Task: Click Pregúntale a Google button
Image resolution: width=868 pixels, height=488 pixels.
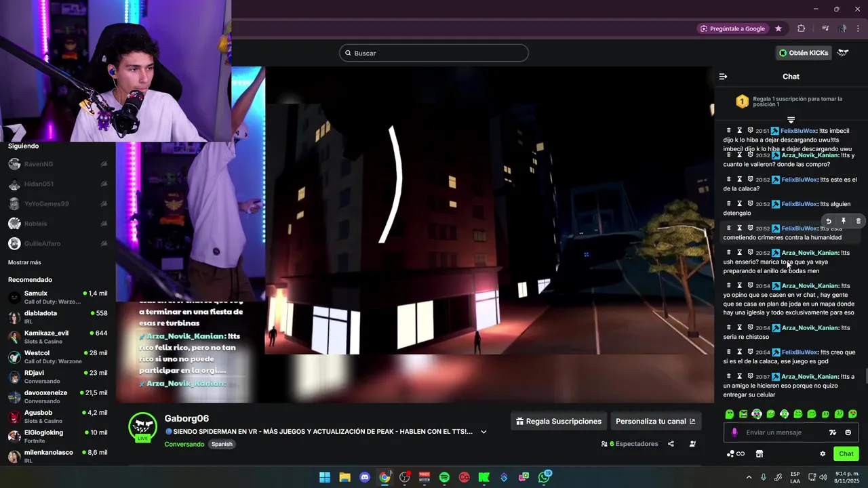Action: coord(732,28)
